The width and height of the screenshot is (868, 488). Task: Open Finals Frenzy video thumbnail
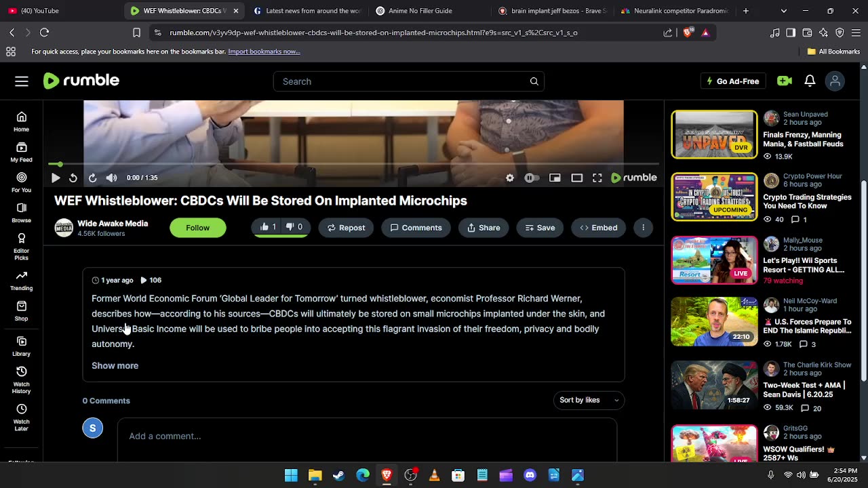coord(714,134)
